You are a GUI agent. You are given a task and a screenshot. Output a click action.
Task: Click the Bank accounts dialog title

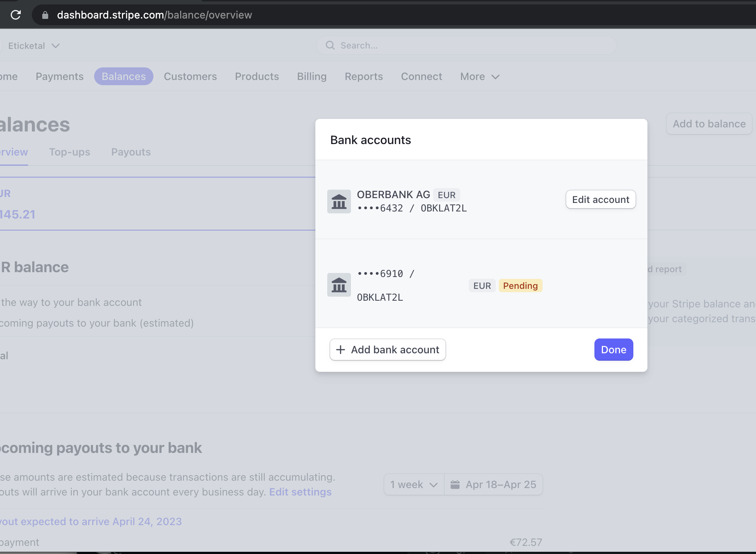(x=371, y=140)
